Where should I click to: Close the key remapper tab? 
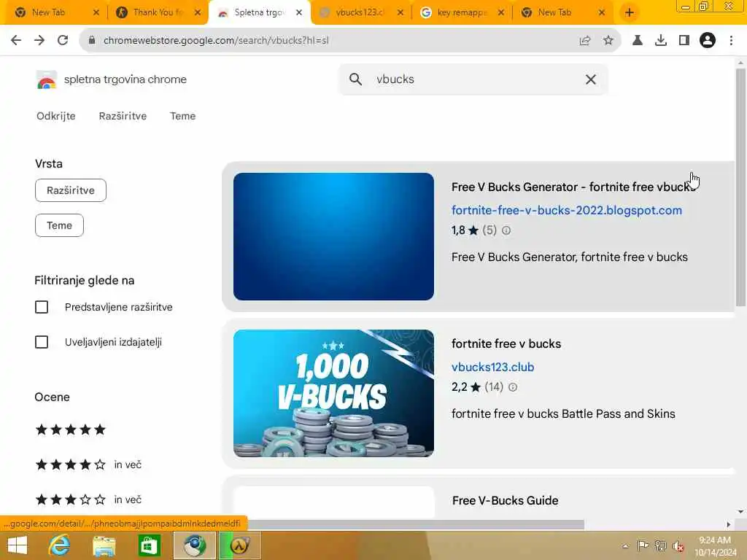click(501, 13)
